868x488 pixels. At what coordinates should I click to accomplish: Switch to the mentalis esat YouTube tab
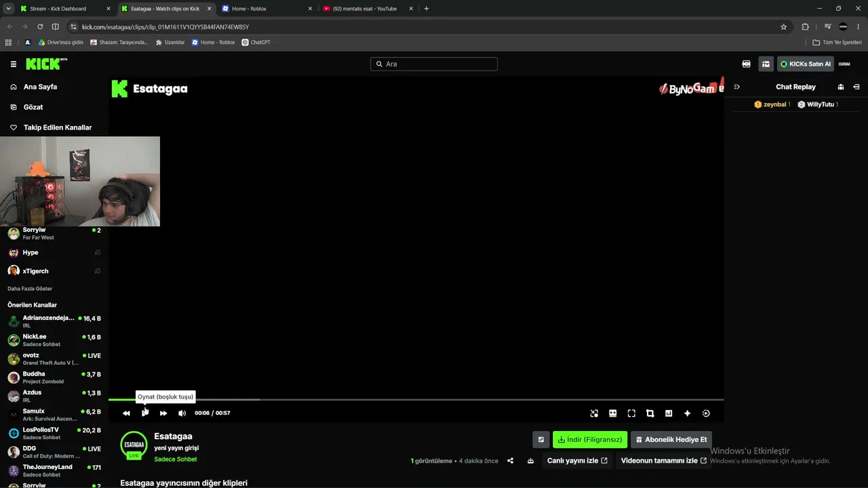tap(368, 9)
